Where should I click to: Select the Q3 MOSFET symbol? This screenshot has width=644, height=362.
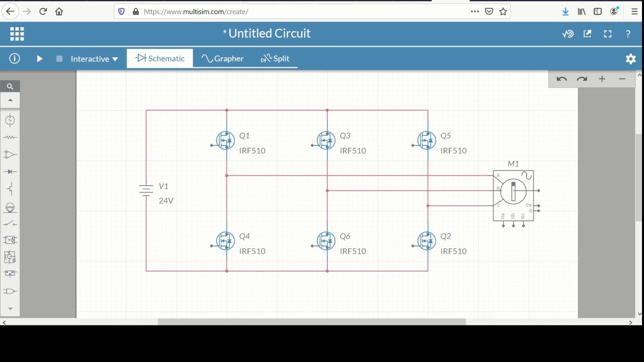326,140
